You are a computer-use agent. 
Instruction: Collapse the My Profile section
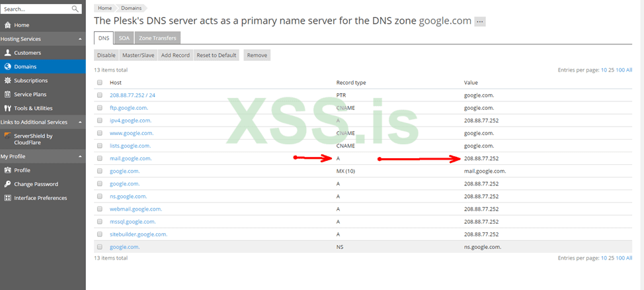pos(80,157)
